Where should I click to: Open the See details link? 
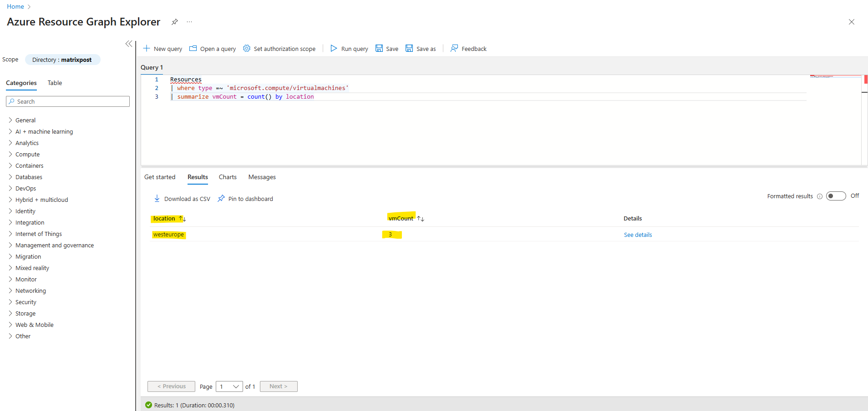tap(638, 235)
